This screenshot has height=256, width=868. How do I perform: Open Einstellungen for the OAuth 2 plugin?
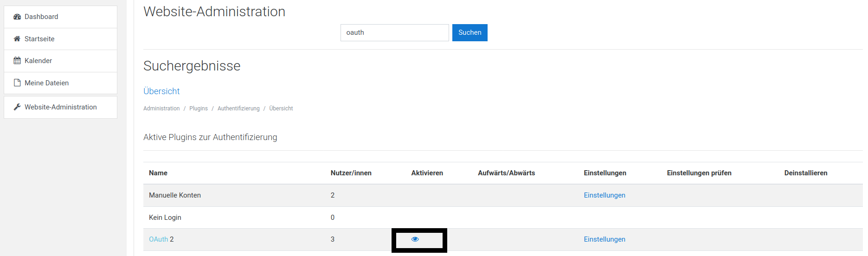[604, 239]
